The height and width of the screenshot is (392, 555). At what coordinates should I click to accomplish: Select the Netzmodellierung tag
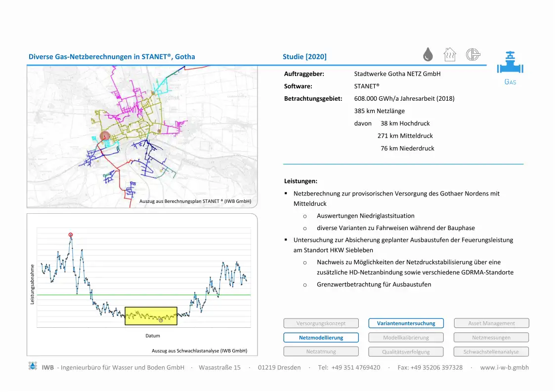(x=321, y=338)
